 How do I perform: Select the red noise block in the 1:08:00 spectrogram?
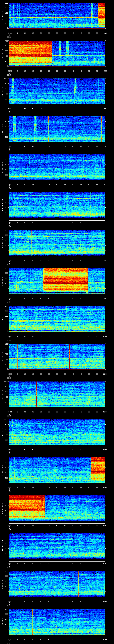[x=66, y=280]
